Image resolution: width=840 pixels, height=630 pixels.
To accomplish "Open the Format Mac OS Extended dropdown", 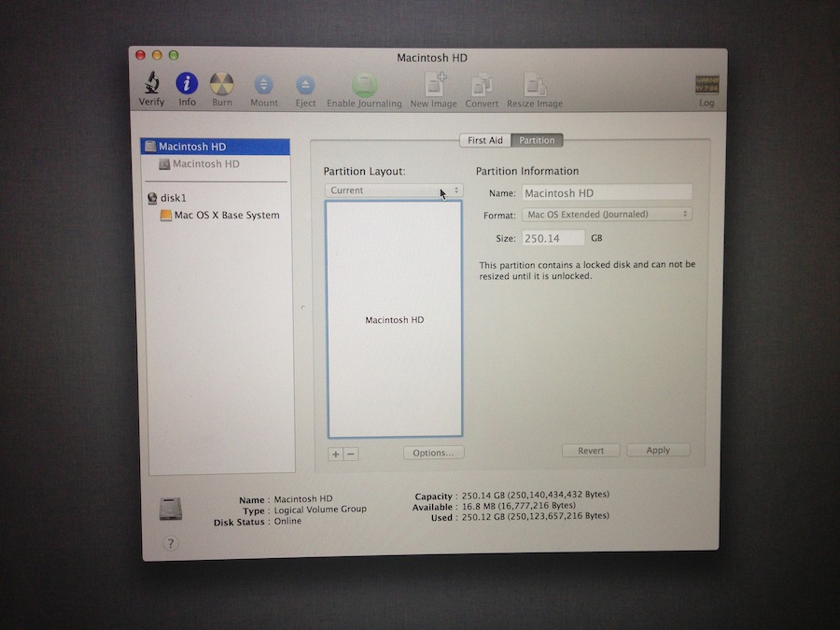I will click(607, 215).
